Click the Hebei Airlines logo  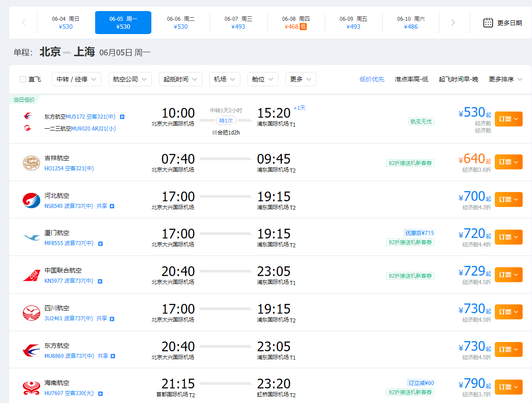[31, 200]
